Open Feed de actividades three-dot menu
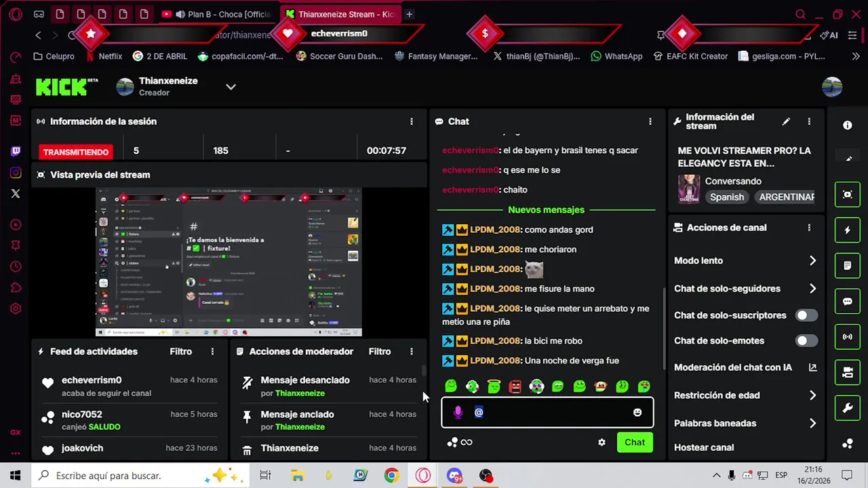Screen dimensions: 868x488 [212, 351]
